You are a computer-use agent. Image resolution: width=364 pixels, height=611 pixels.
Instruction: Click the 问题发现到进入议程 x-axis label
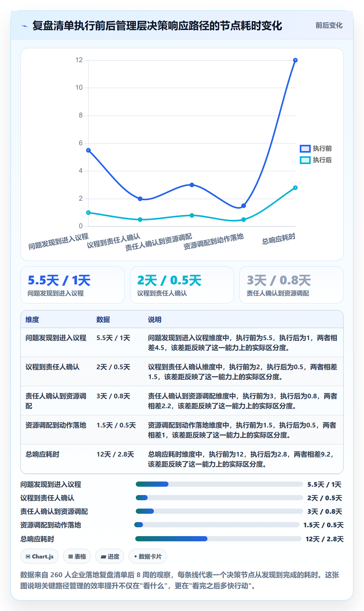(x=58, y=242)
